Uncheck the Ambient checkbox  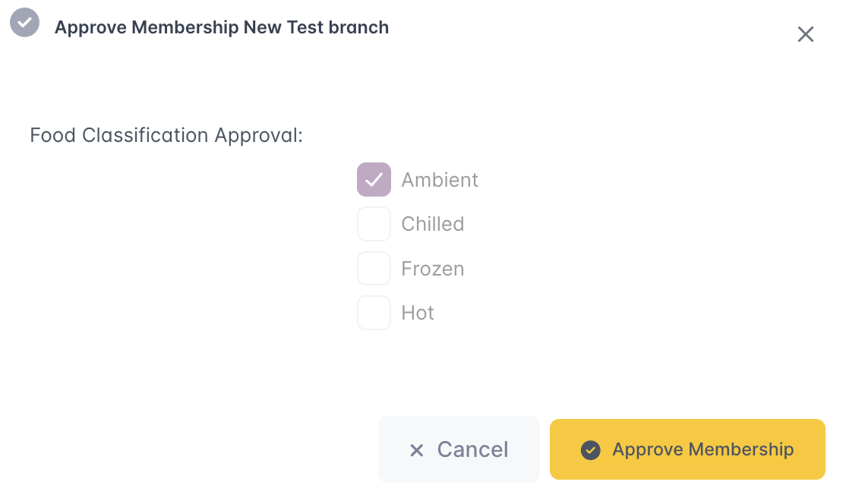374,180
